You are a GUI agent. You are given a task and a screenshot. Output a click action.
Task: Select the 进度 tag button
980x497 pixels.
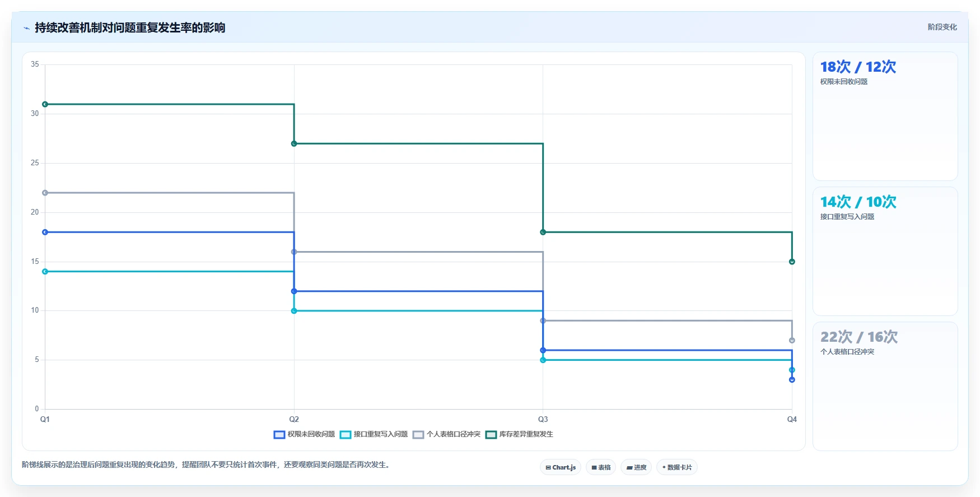(x=636, y=467)
